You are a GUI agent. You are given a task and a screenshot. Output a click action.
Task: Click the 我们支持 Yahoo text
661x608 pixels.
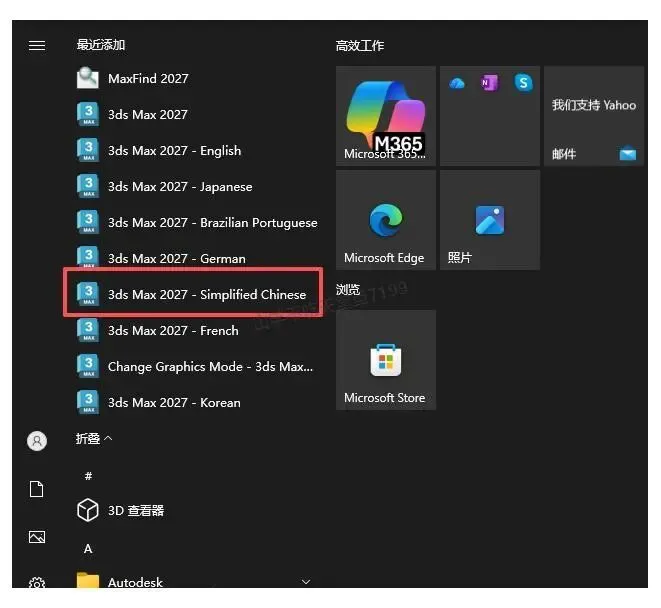[x=594, y=105]
